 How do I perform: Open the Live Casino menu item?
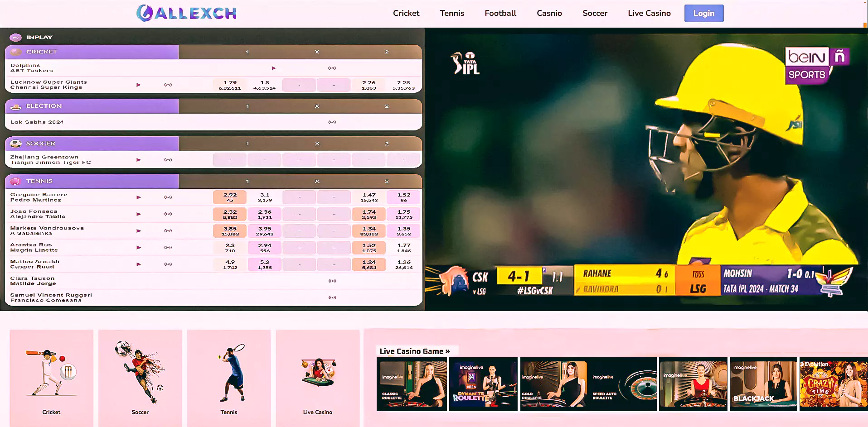649,13
